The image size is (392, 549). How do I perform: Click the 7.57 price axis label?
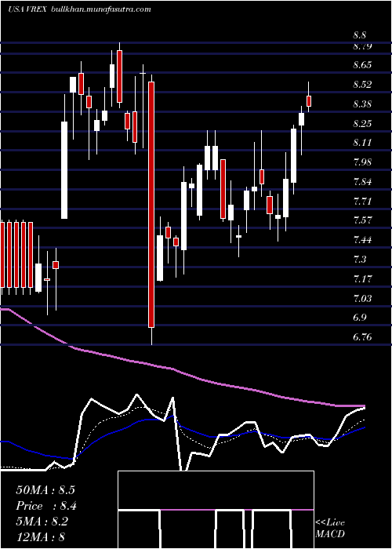click(x=362, y=220)
